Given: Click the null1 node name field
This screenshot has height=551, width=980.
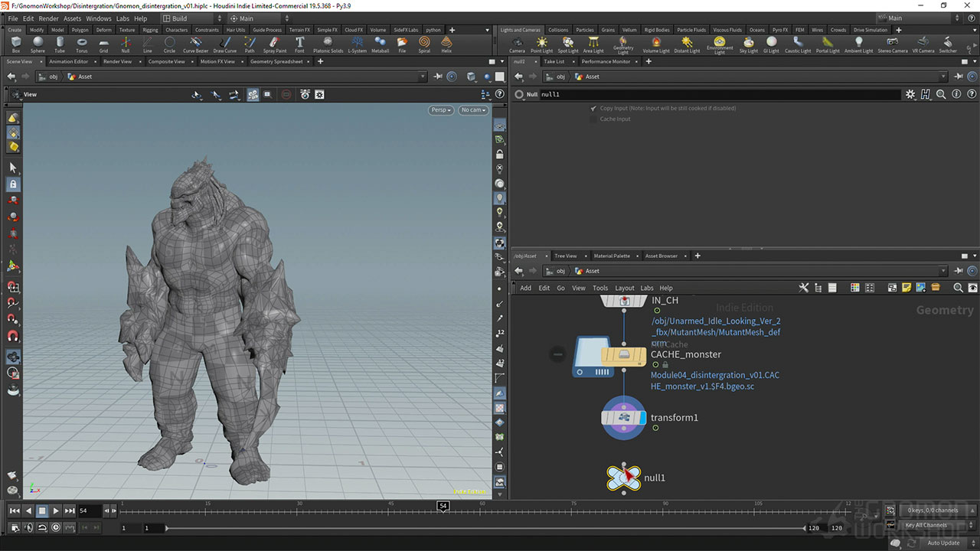Looking at the screenshot, I should click(x=720, y=94).
